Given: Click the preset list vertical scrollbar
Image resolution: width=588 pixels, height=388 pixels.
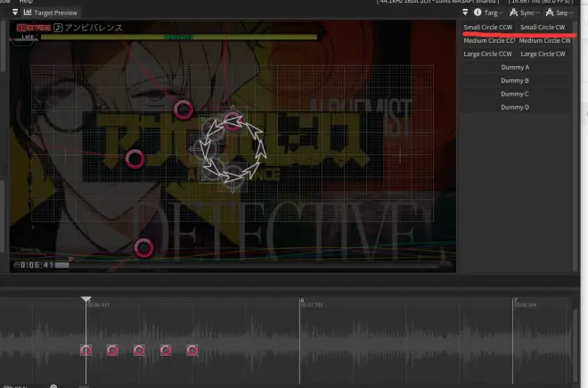Looking at the screenshot, I should pyautogui.click(x=576, y=146).
